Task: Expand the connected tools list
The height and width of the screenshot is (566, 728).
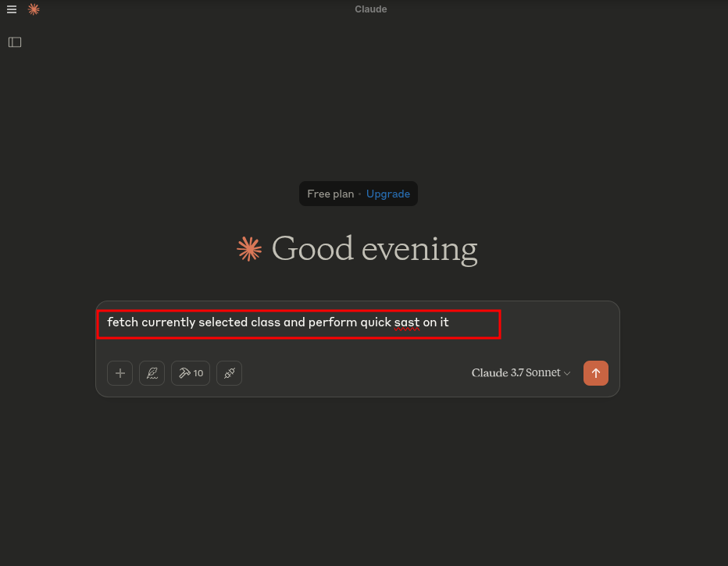Action: coord(229,373)
